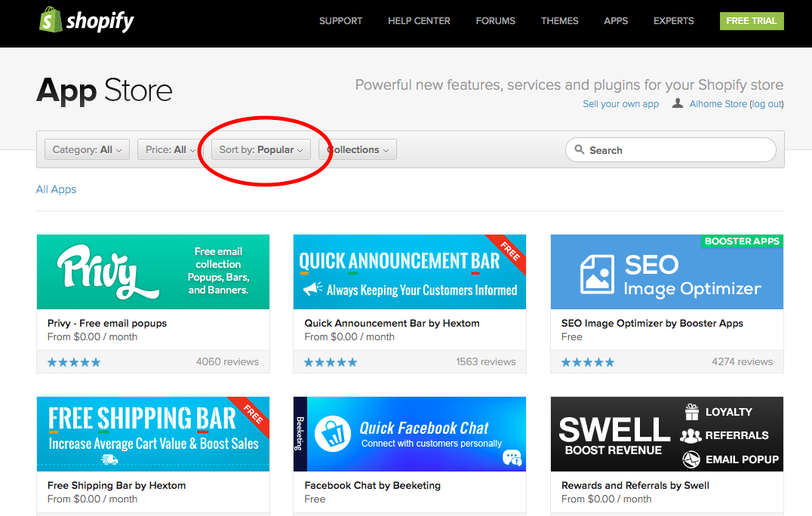
Task: Click the delivery truck icon in shipping banner
Action: pos(109,459)
